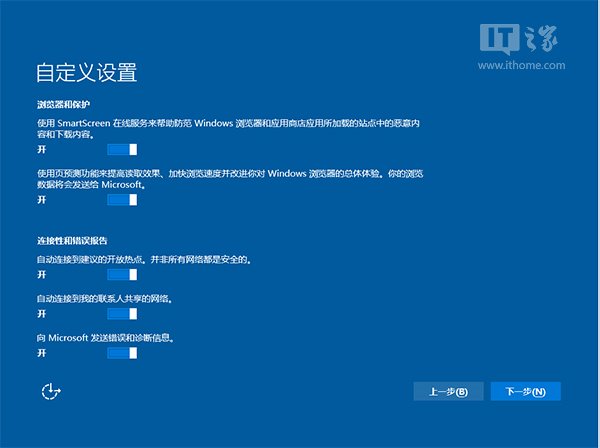The height and width of the screenshot is (448, 600).
Task: Click the 开 label beside the SmartScreen toggle
Action: (42, 148)
